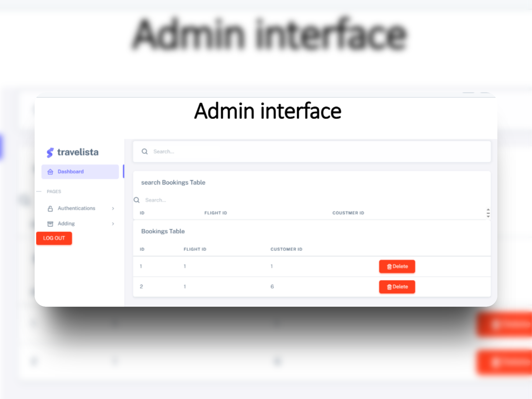Expand the Adding submenu chevron

click(113, 224)
